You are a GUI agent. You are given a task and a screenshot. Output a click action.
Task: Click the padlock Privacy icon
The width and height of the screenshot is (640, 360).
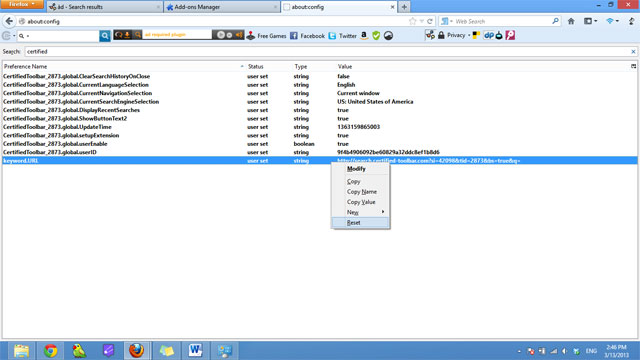tap(441, 36)
